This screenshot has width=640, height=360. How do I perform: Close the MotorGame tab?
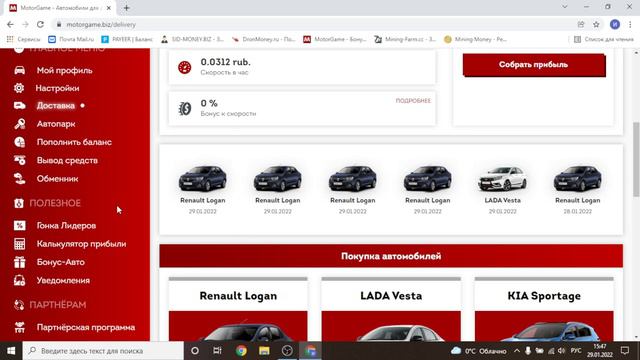[109, 8]
